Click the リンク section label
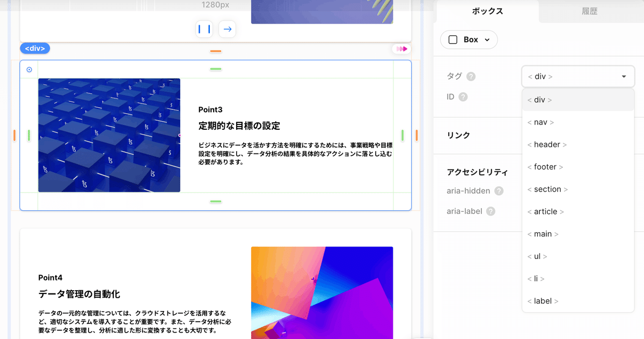This screenshot has height=339, width=644. point(458,135)
